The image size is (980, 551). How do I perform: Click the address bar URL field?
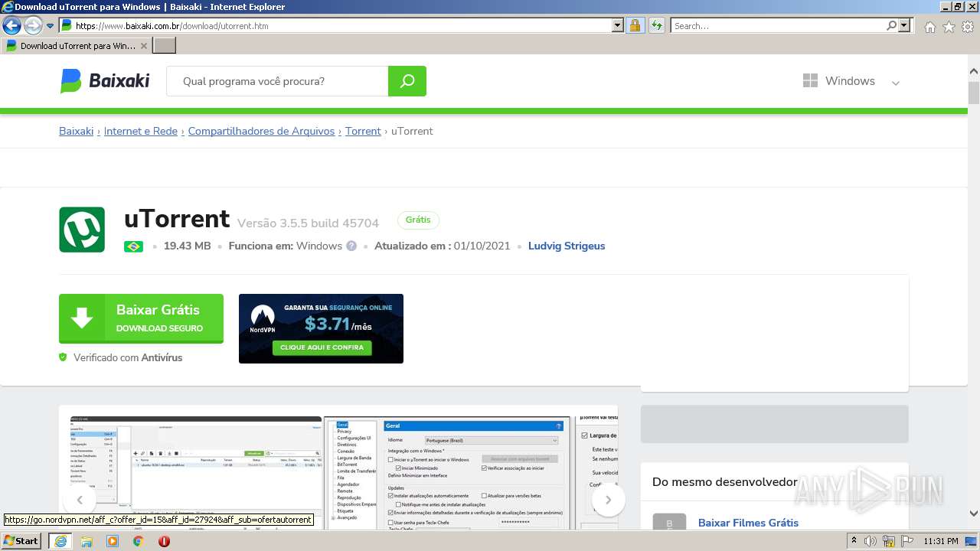(x=336, y=26)
